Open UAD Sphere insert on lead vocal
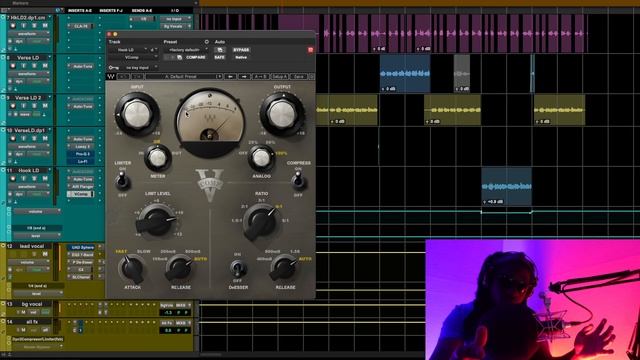640x360 pixels. point(82,247)
